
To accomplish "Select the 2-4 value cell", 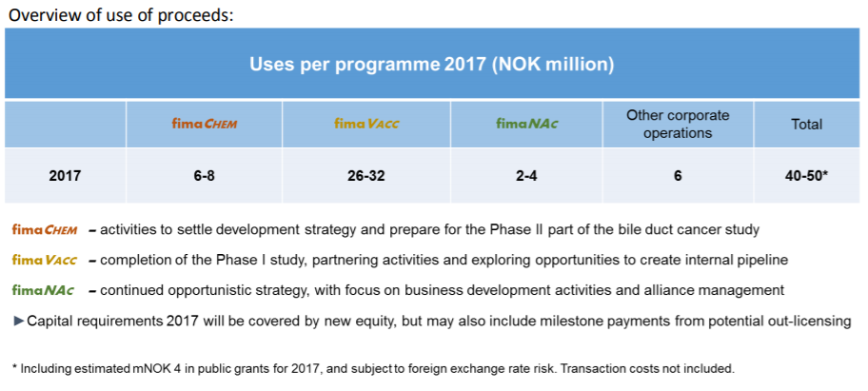I will (x=526, y=176).
